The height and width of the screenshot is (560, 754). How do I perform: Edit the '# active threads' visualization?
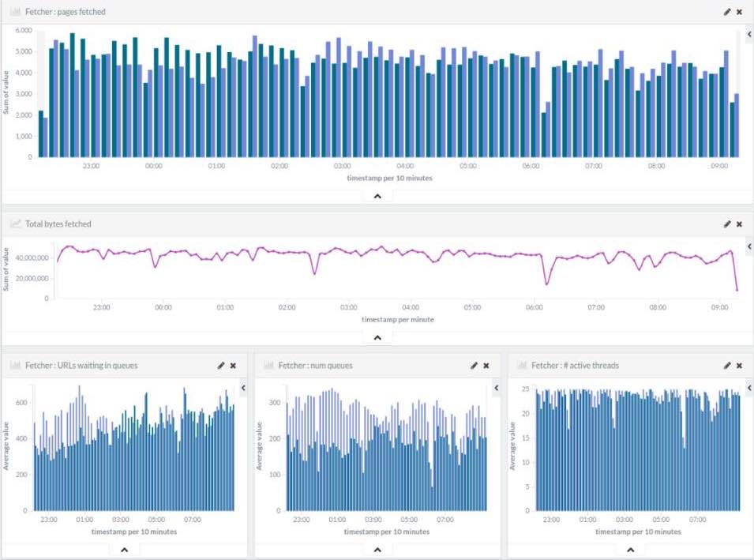click(x=727, y=366)
